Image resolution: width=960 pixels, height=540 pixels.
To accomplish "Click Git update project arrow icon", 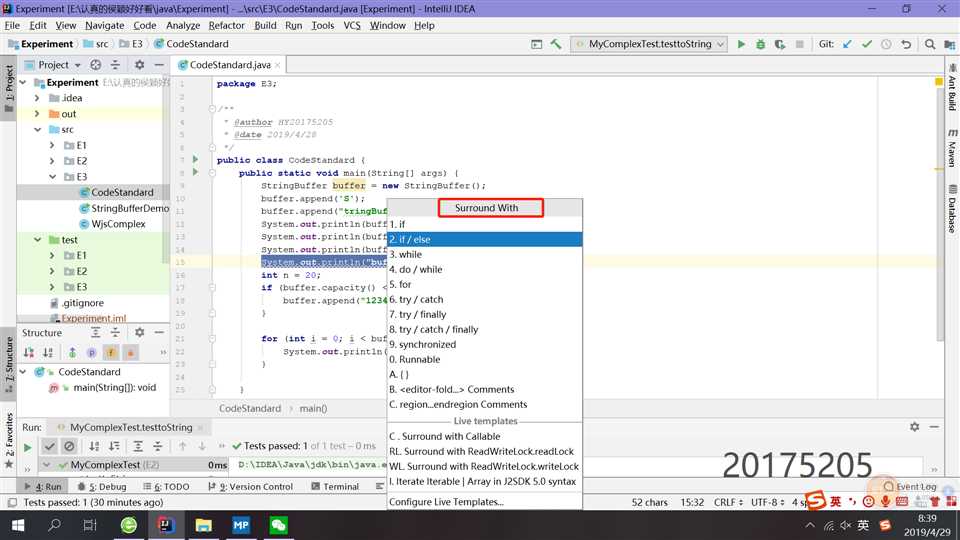I will point(847,44).
